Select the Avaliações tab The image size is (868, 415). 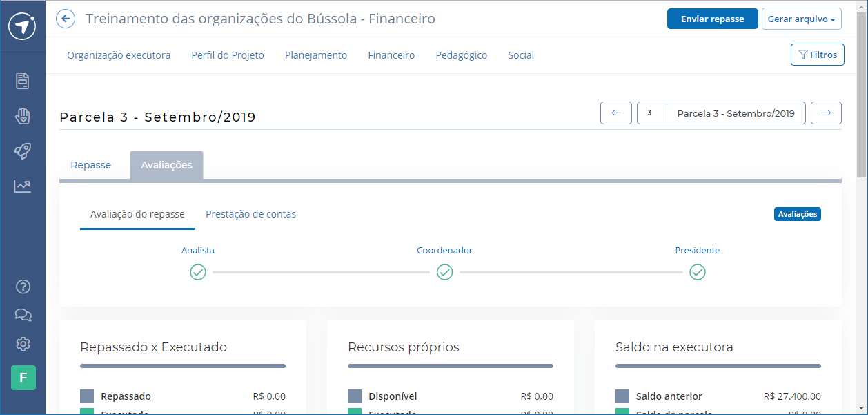tap(166, 165)
